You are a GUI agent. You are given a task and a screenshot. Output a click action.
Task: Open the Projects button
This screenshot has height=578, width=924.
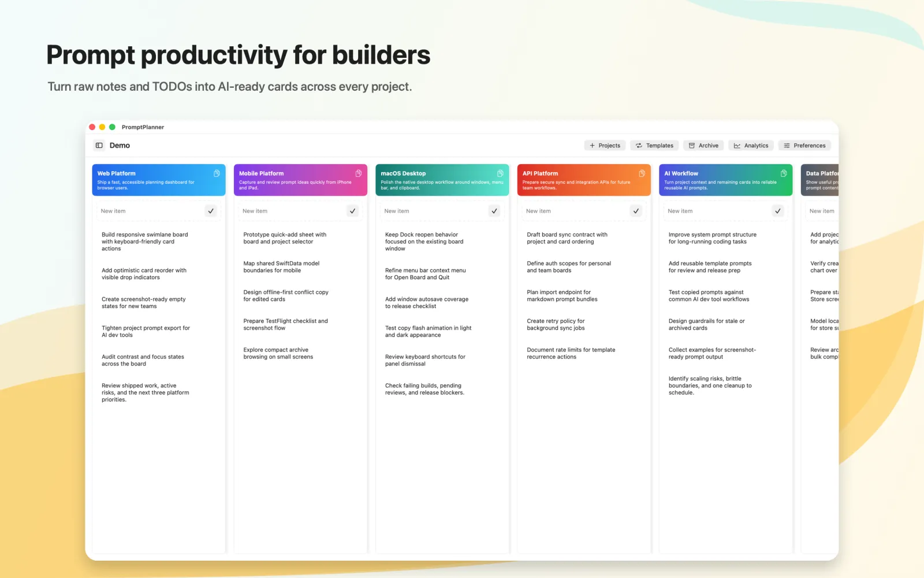pyautogui.click(x=605, y=146)
